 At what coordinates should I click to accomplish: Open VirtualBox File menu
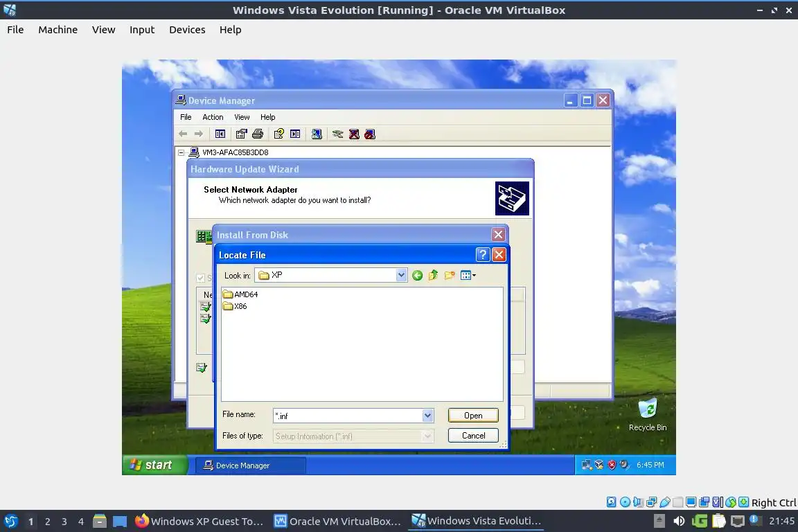(15, 30)
